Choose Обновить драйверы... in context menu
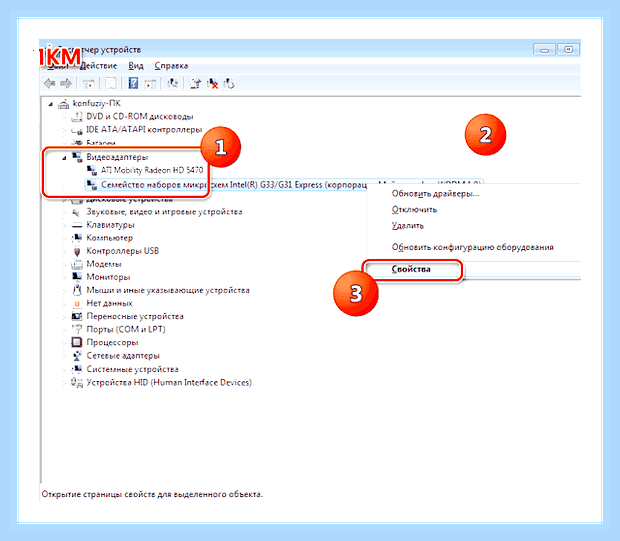Viewport: 620px width, 541px height. click(435, 194)
